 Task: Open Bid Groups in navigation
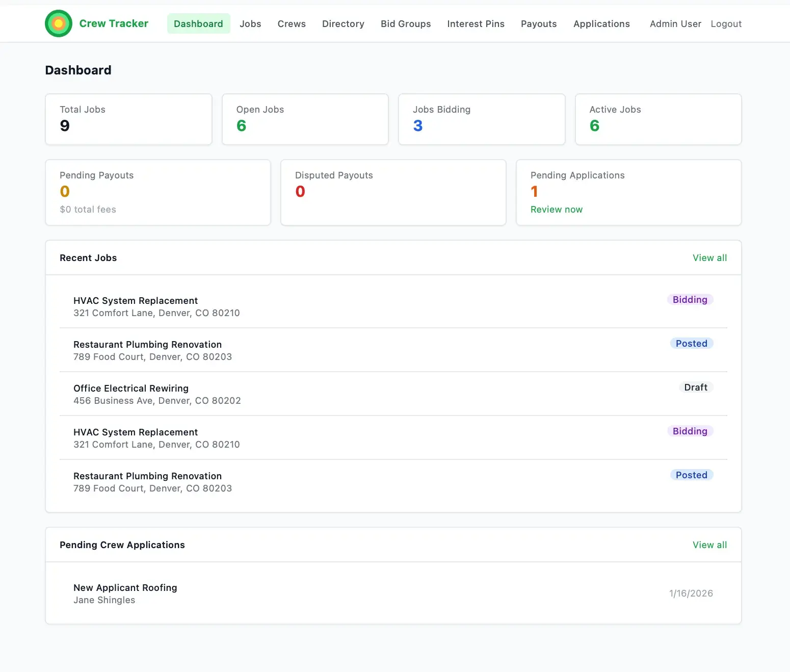(406, 23)
